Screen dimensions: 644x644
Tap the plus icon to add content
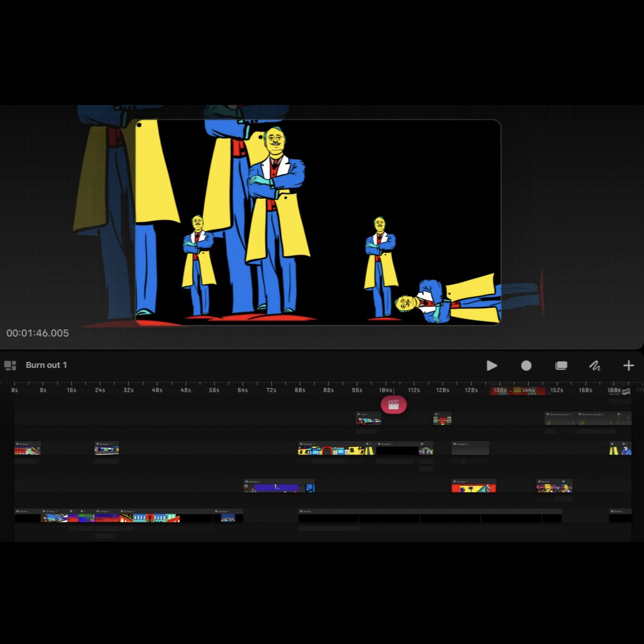click(629, 365)
